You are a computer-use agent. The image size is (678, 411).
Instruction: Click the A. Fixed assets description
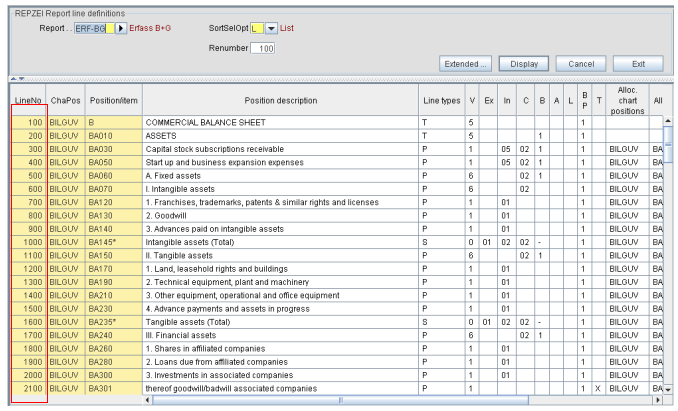tap(281, 176)
